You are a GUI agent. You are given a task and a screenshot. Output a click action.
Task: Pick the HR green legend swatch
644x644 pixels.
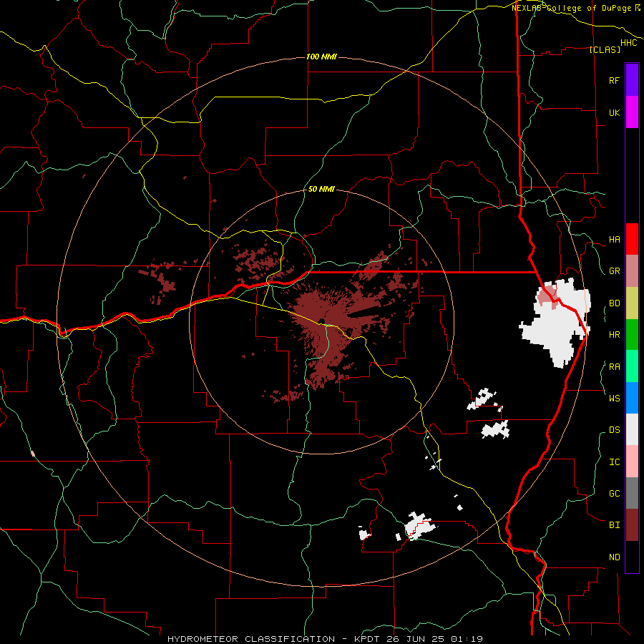point(632,334)
